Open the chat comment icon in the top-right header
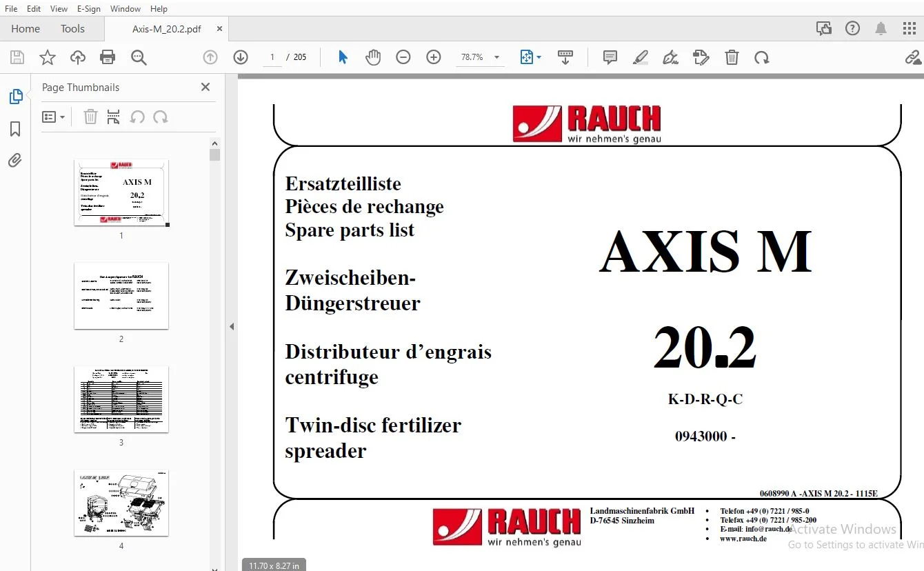Screen dimensions: 924x571 tap(824, 28)
